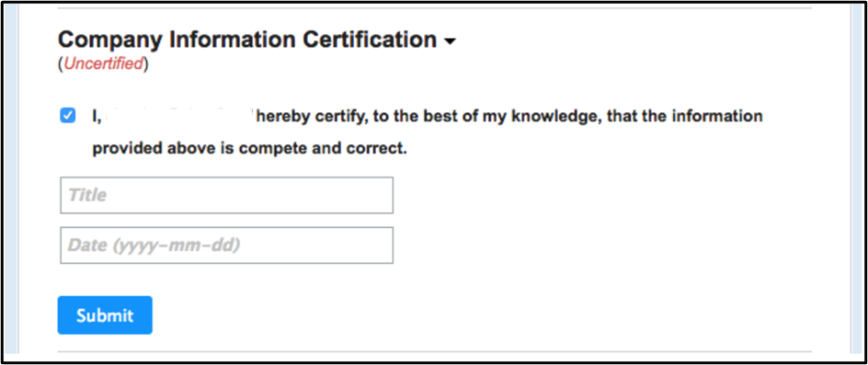The height and width of the screenshot is (365, 868).
Task: Click the 'I,' at the statement start
Action: click(x=97, y=117)
